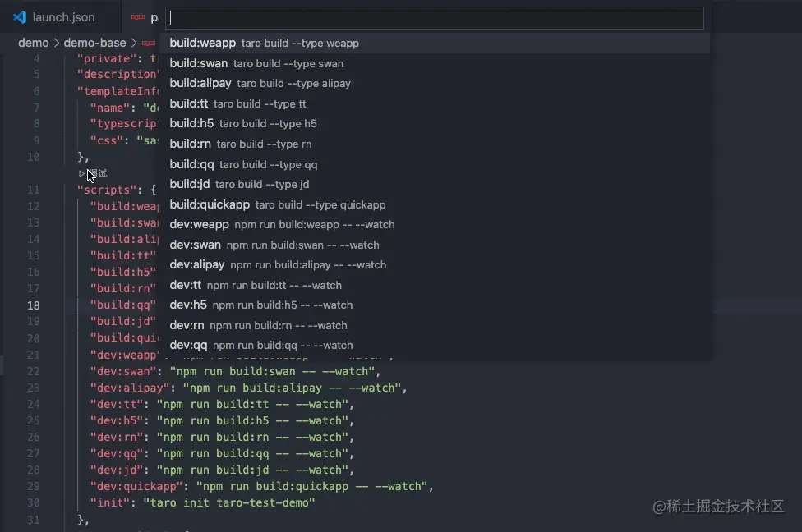This screenshot has height=532, width=802.
Task: Click the demo-base breadcrumb segment
Action: pyautogui.click(x=94, y=43)
